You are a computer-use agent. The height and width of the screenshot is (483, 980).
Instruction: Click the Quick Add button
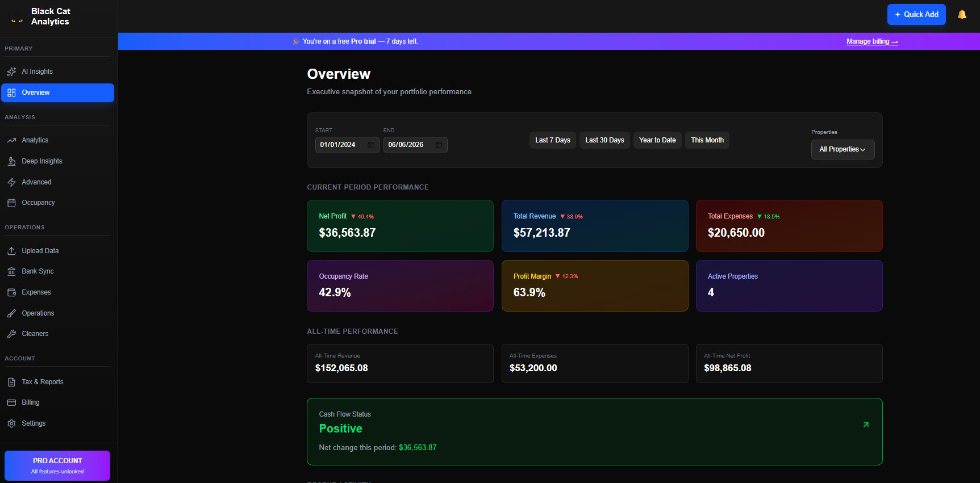[916, 14]
